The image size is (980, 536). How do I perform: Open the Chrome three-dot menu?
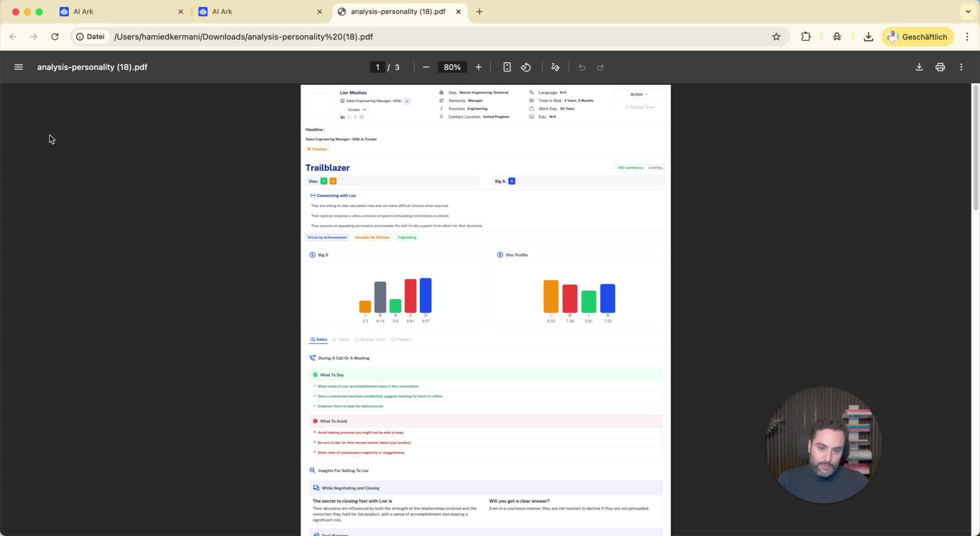click(967, 37)
